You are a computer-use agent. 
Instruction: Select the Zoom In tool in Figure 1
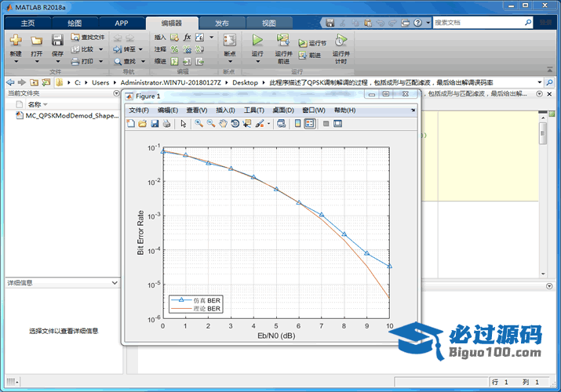(199, 124)
